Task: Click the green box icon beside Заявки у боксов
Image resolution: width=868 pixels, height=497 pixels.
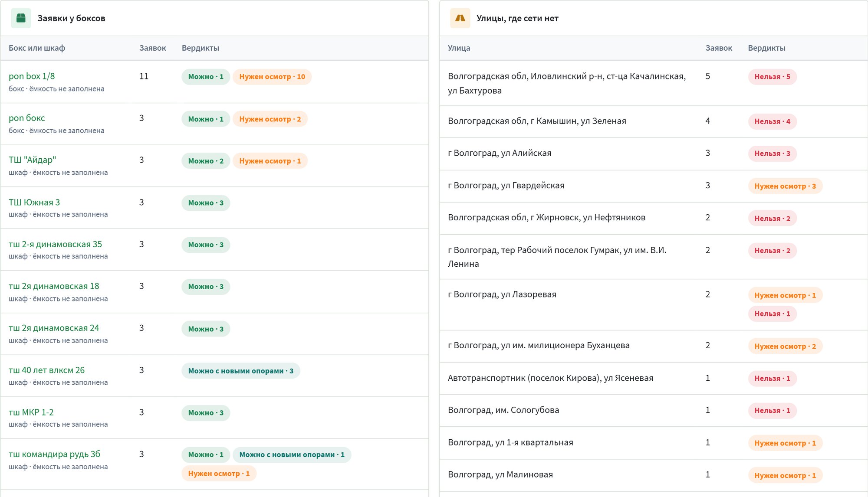Action: [x=21, y=18]
